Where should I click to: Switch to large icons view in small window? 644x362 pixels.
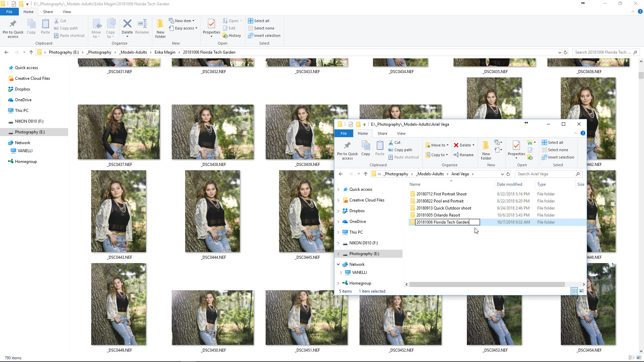point(582,291)
